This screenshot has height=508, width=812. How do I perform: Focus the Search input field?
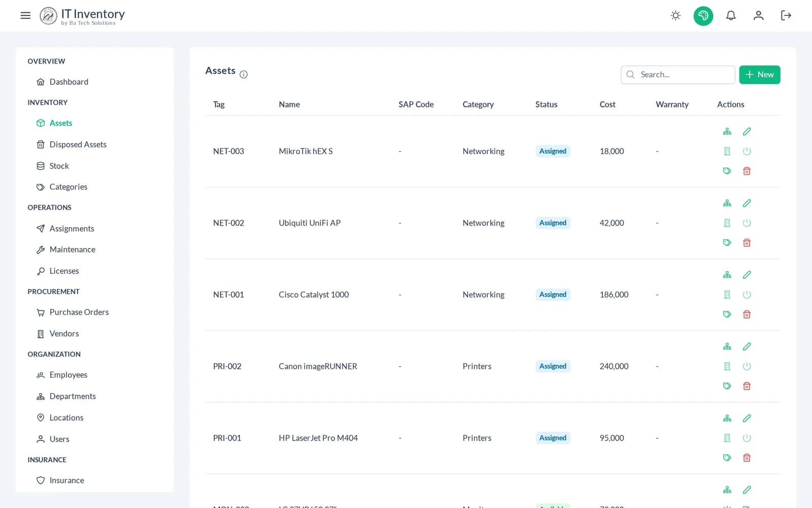coord(678,75)
